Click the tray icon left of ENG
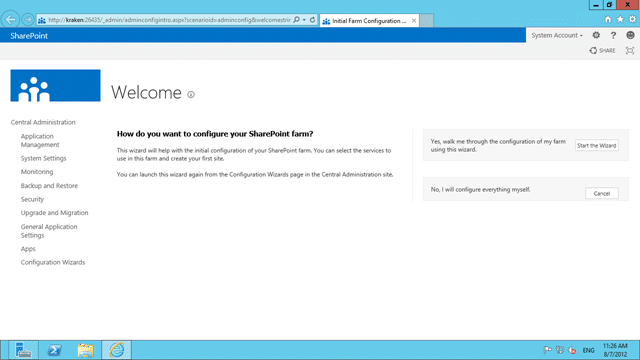This screenshot has width=640, height=360. 572,350
